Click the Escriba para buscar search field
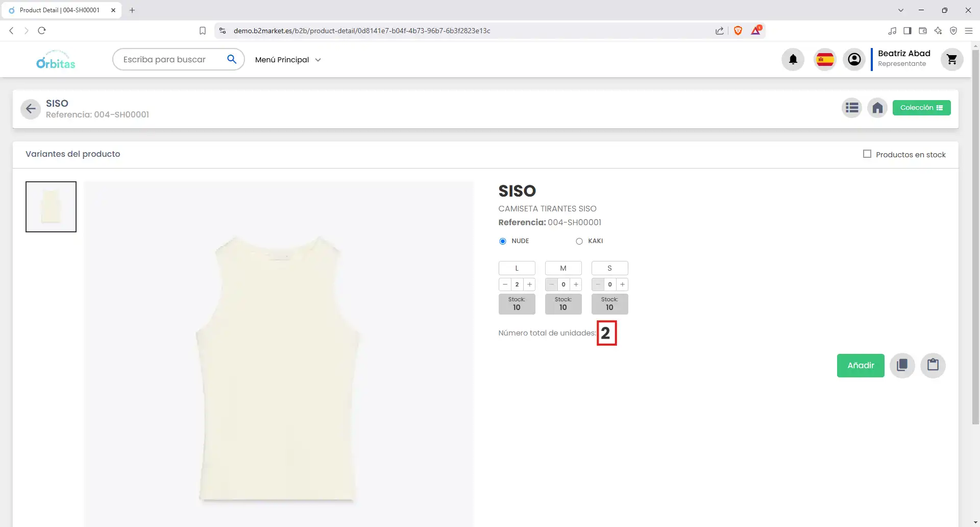The image size is (980, 527). click(171, 60)
